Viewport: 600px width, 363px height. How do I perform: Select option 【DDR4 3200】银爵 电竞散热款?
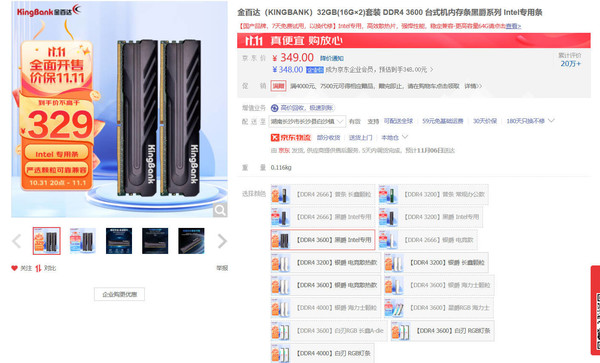(326, 262)
